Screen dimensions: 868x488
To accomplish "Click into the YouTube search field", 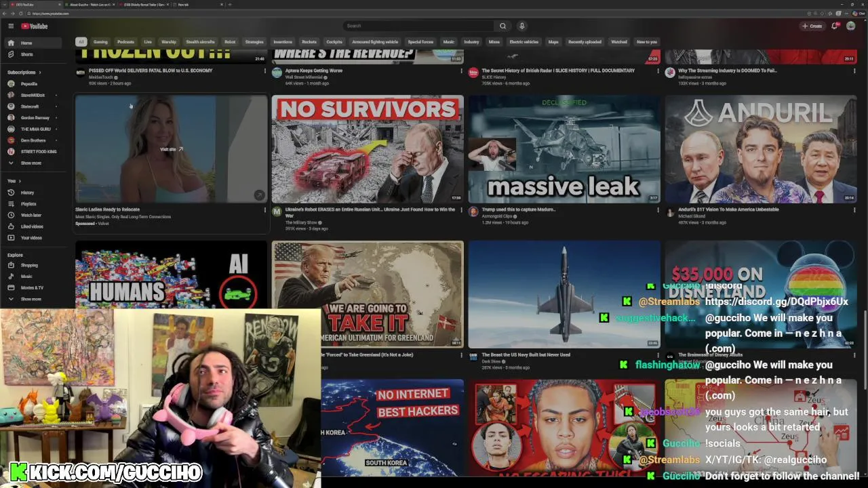I will click(418, 26).
